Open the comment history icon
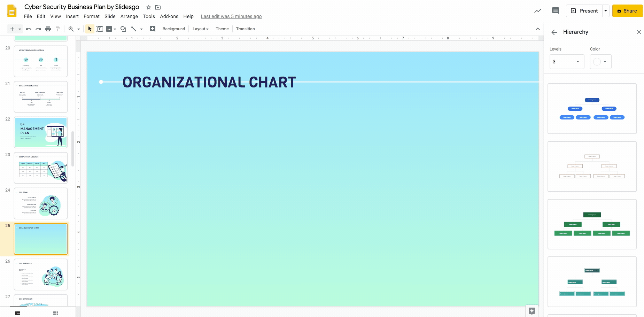This screenshot has height=317, width=644. (x=555, y=10)
